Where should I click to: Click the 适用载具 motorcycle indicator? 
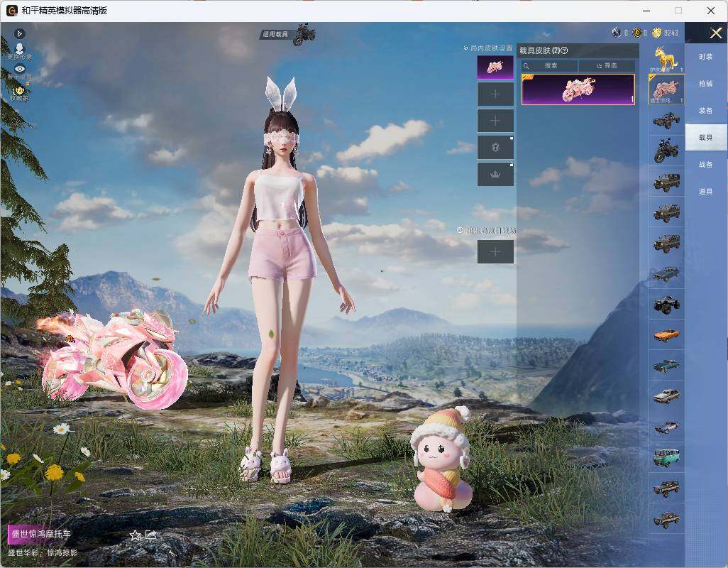click(288, 34)
